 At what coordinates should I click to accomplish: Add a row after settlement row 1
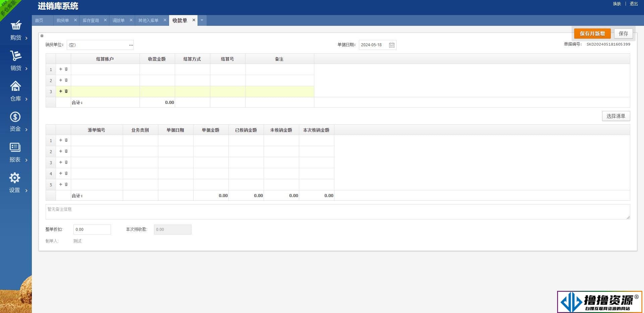(61, 69)
